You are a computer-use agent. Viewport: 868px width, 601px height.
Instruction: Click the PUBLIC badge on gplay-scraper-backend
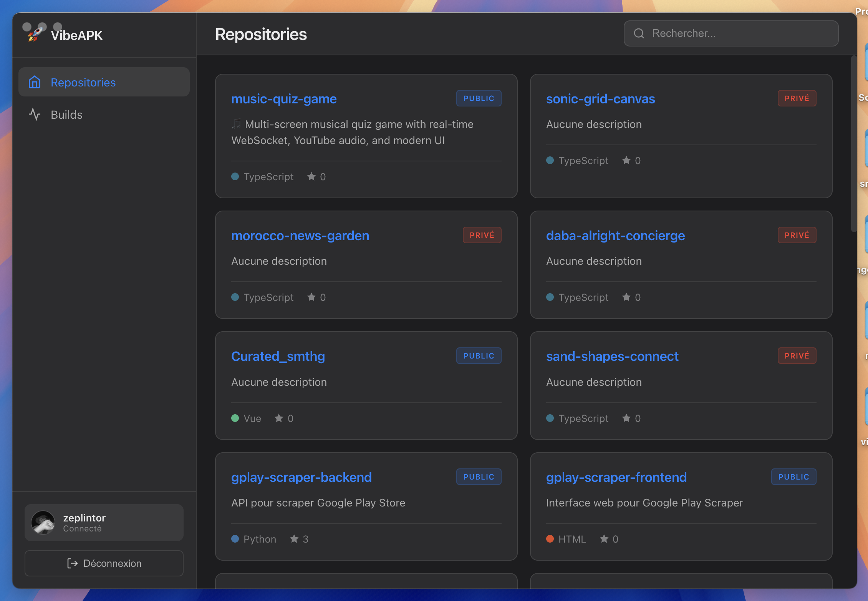click(479, 476)
